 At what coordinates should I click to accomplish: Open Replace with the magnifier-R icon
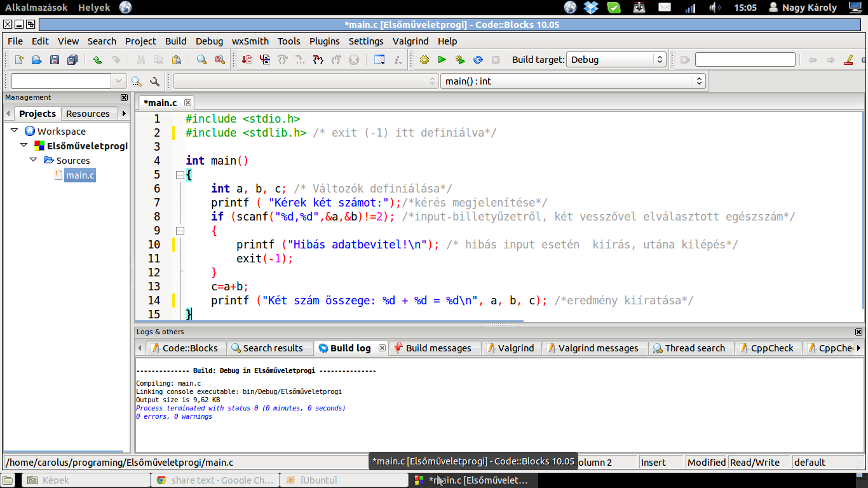tap(219, 60)
